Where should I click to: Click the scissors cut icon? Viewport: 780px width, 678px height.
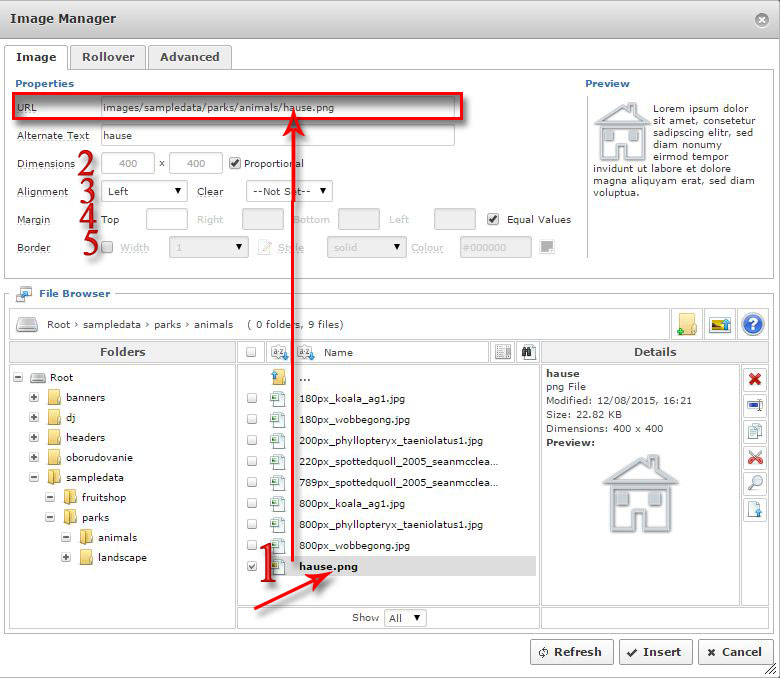tap(755, 457)
